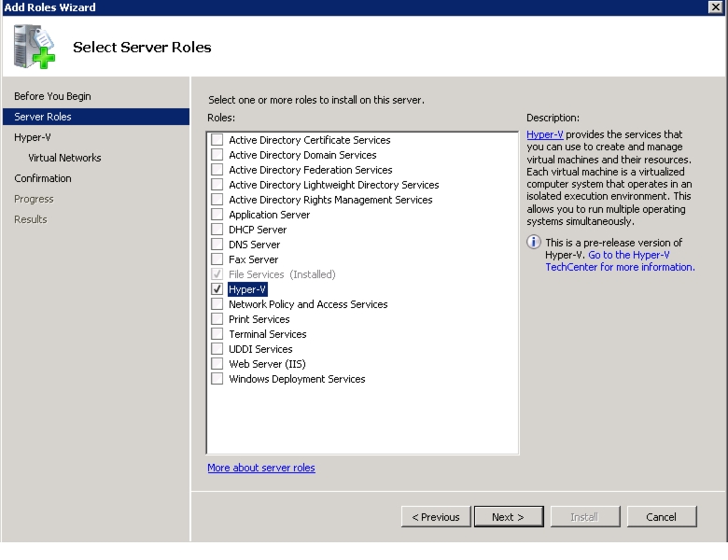Tick Active Directory Domain Services checkbox
728x560 pixels.
217,155
